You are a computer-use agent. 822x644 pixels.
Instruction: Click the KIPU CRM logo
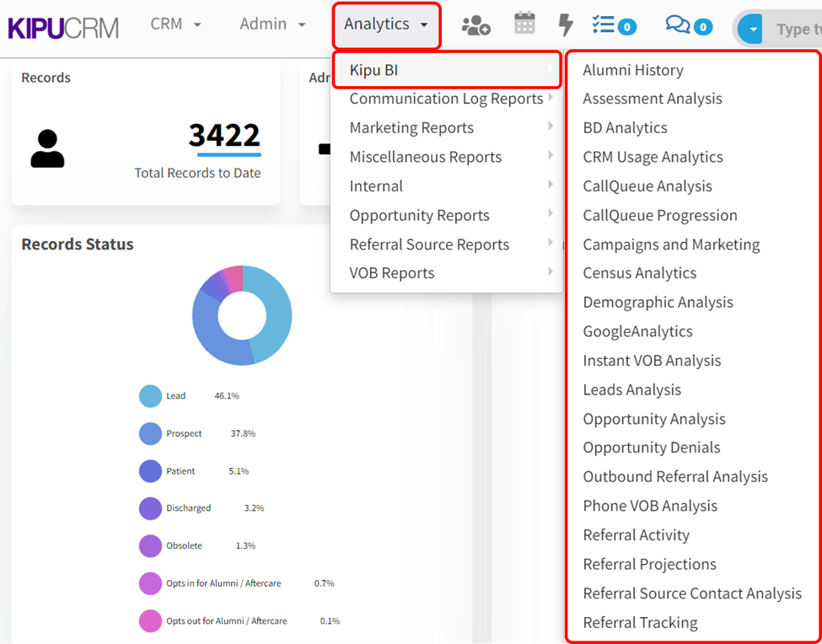coord(63,27)
